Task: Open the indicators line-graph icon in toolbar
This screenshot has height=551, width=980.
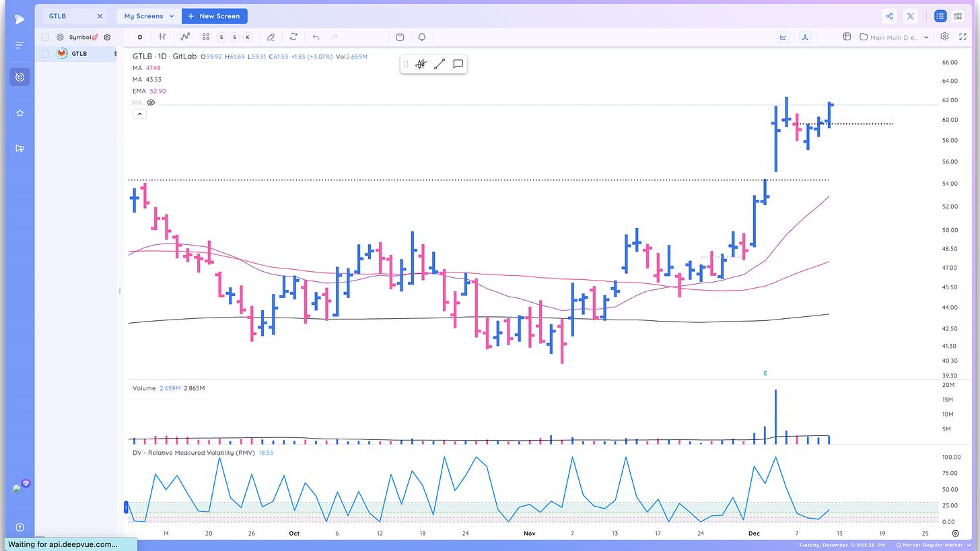Action: [185, 37]
